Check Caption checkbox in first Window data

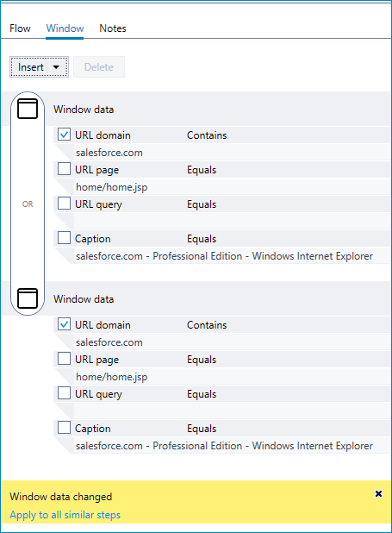(64, 238)
